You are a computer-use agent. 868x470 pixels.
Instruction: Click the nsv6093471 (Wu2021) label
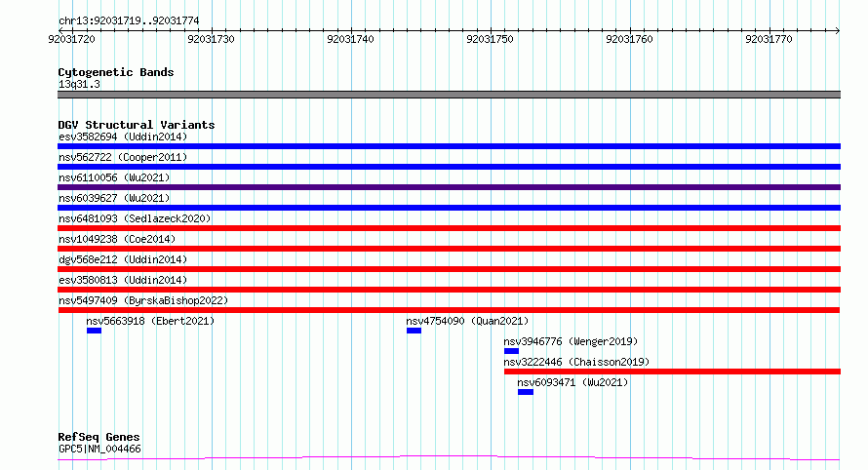point(572,382)
